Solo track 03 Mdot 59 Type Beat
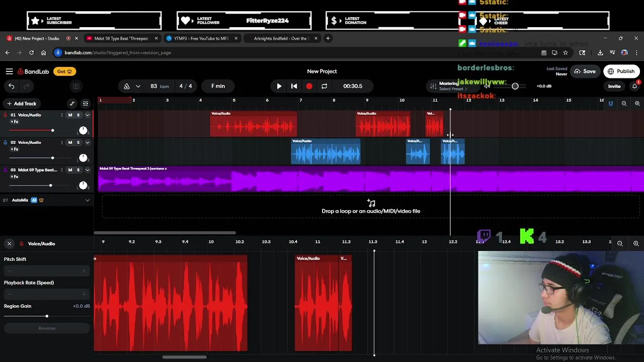Image resolution: width=644 pixels, height=362 pixels. pos(78,170)
